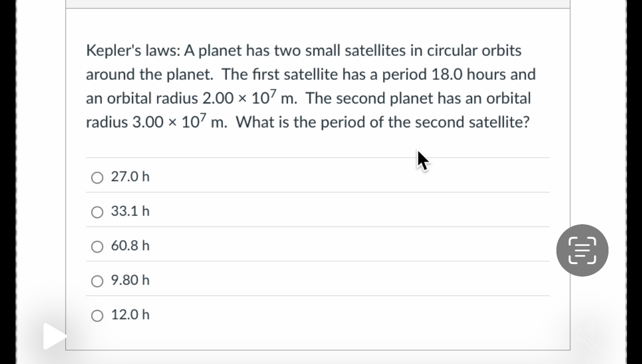
Task: Activate the floating scan button on right edge
Action: tap(582, 250)
